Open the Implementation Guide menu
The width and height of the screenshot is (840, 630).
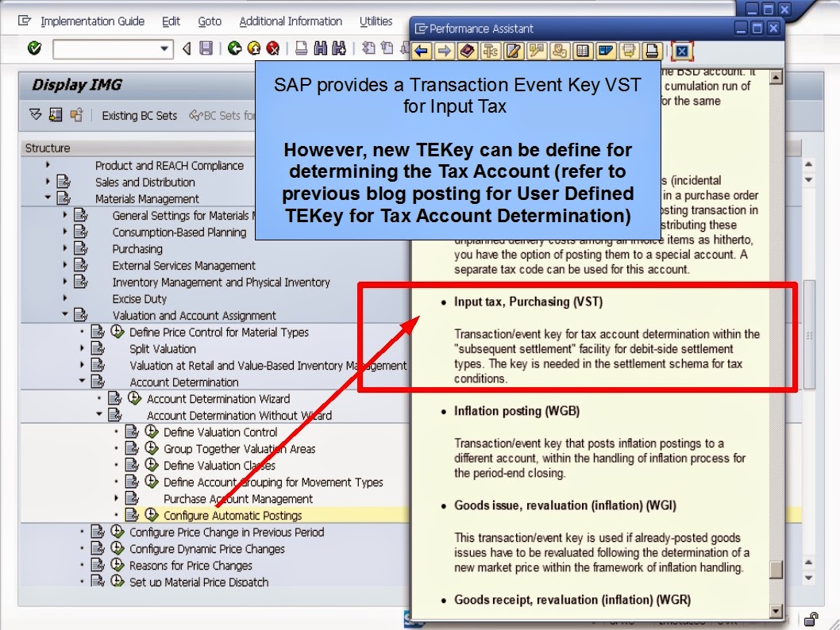pos(92,21)
